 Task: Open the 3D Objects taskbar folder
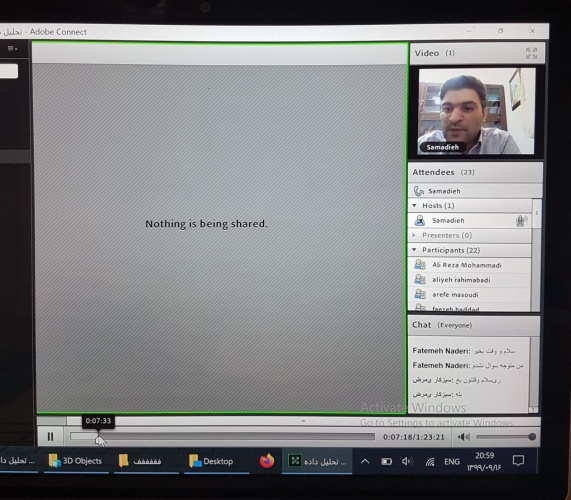[76, 461]
